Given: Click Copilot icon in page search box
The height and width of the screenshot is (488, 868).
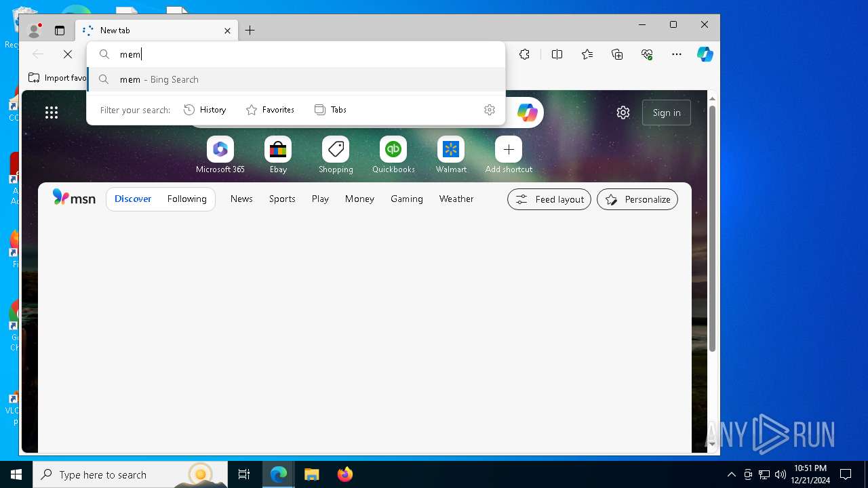Looking at the screenshot, I should pyautogui.click(x=527, y=113).
